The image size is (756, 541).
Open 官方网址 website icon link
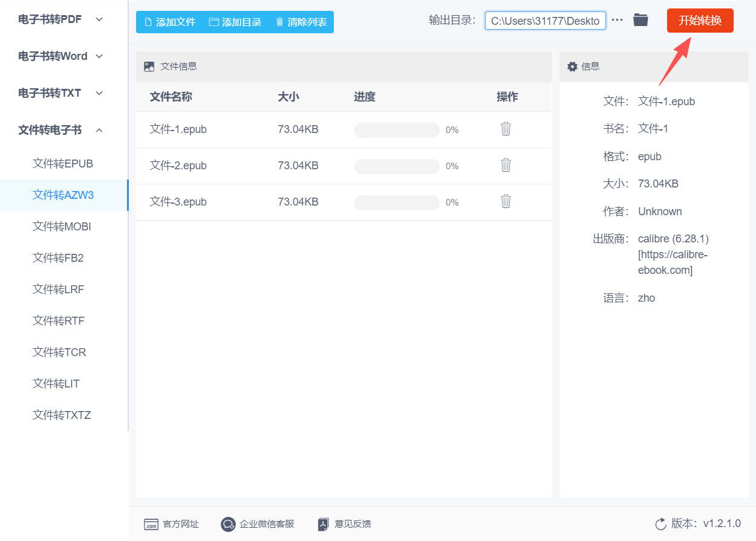(x=151, y=524)
